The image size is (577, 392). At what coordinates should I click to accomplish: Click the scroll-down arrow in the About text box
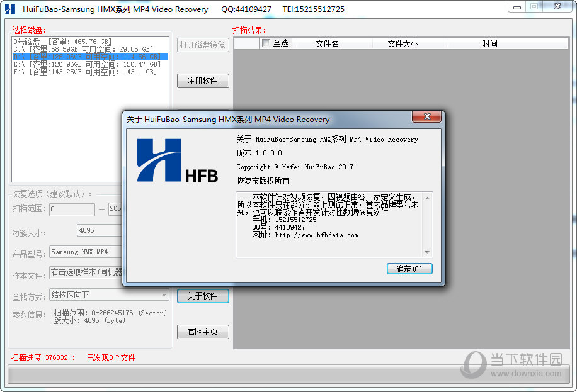point(427,252)
